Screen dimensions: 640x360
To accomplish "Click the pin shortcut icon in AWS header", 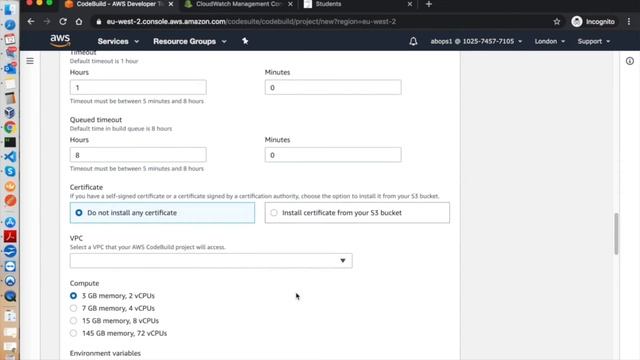I will pyautogui.click(x=245, y=41).
